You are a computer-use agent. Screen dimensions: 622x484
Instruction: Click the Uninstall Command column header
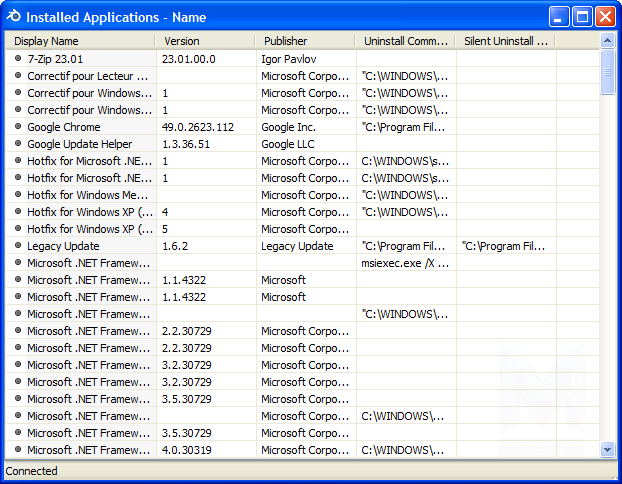coord(405,41)
